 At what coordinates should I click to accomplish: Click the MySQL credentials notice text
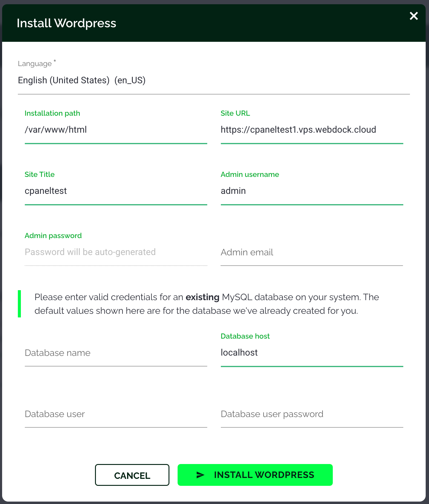coord(206,304)
